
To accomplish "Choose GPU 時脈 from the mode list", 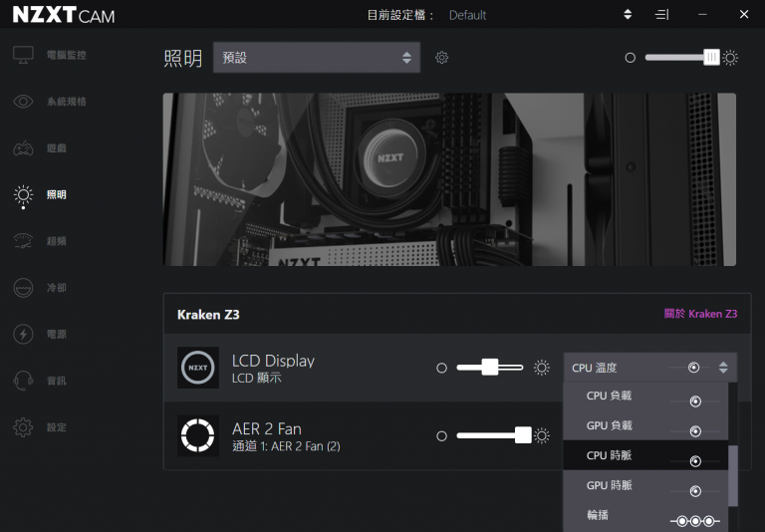I will coord(645,485).
